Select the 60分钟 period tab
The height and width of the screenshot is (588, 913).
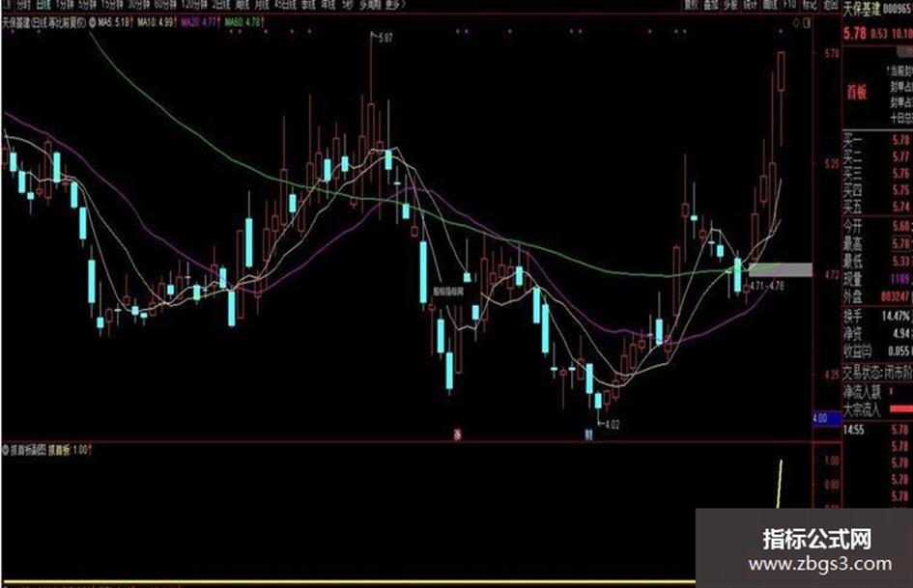click(x=165, y=5)
